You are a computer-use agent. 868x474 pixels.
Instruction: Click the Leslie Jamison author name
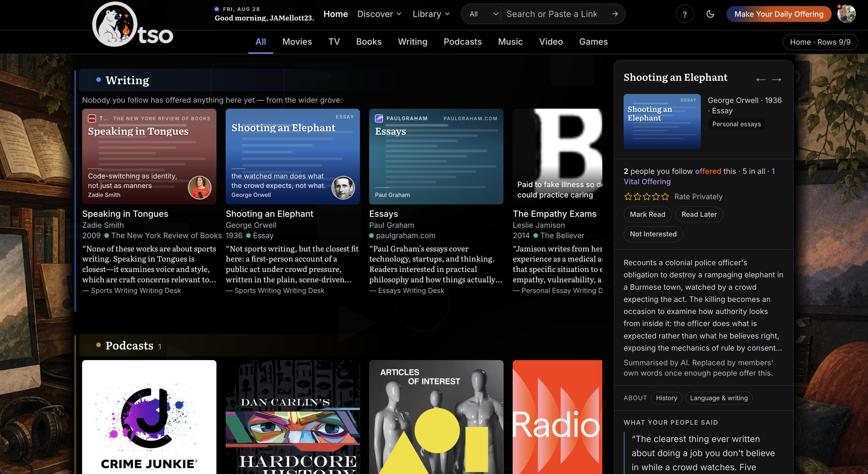pyautogui.click(x=539, y=225)
